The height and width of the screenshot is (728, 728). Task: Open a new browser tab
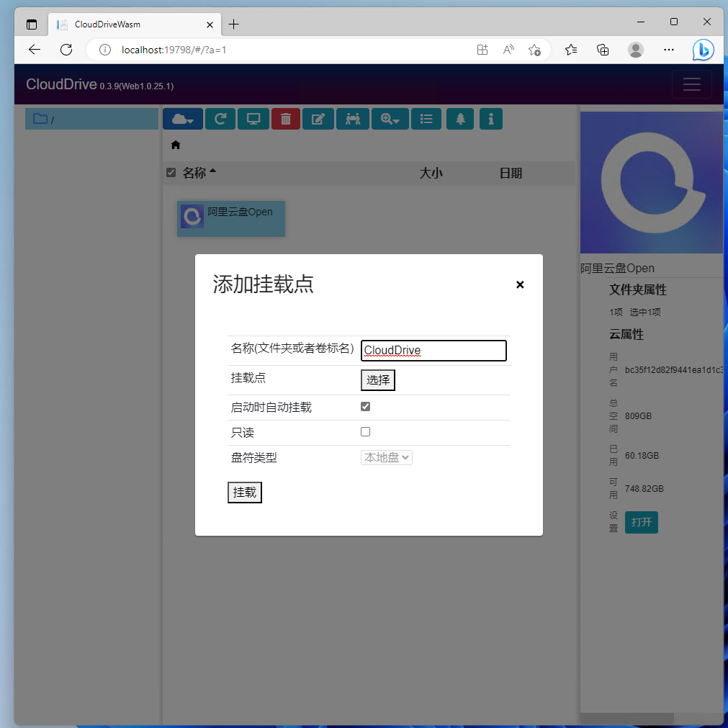233,24
